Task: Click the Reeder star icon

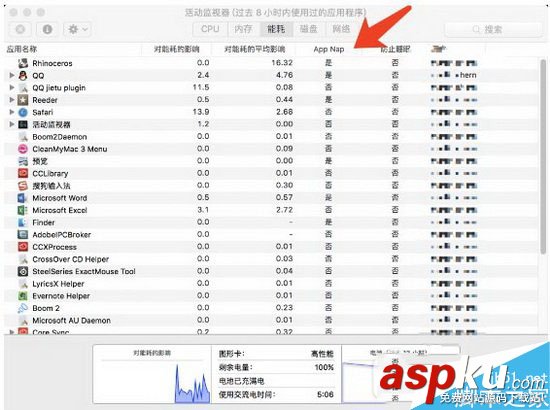Action: (23, 100)
